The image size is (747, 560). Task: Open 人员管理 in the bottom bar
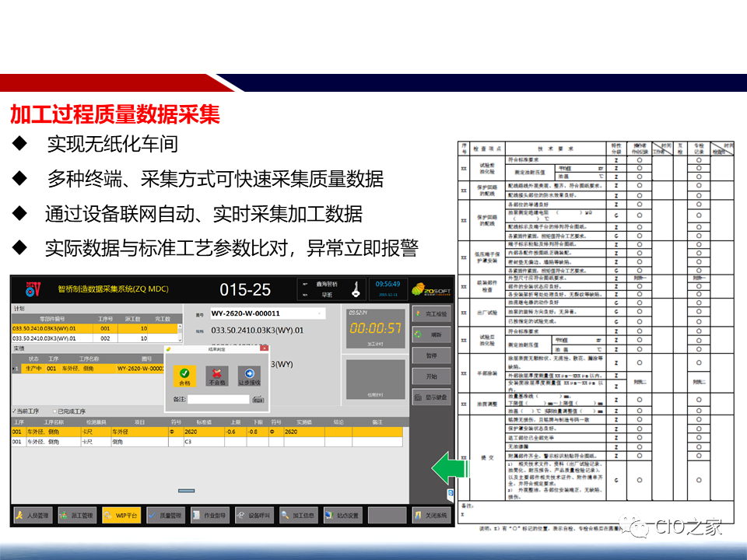click(33, 515)
